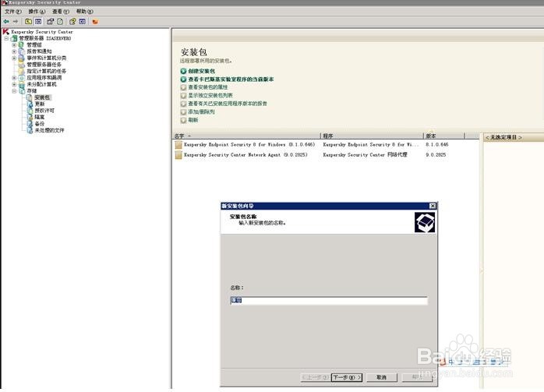
Task: Go forward with the toolbar forward arrow
Action: pos(16,22)
